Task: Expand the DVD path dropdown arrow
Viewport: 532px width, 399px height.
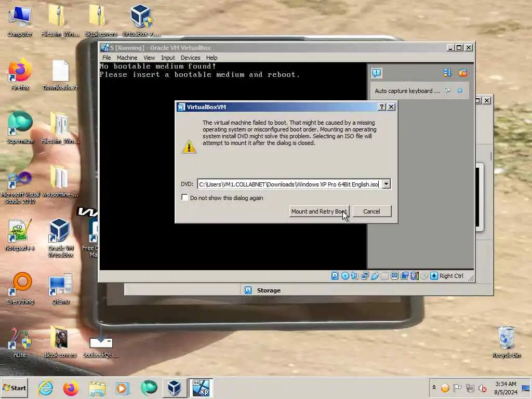Action: pos(386,184)
